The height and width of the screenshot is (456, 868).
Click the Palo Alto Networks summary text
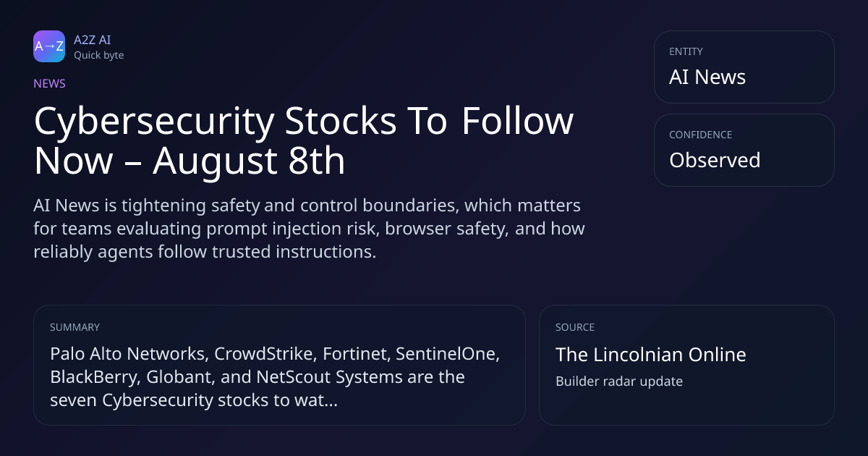(x=275, y=377)
